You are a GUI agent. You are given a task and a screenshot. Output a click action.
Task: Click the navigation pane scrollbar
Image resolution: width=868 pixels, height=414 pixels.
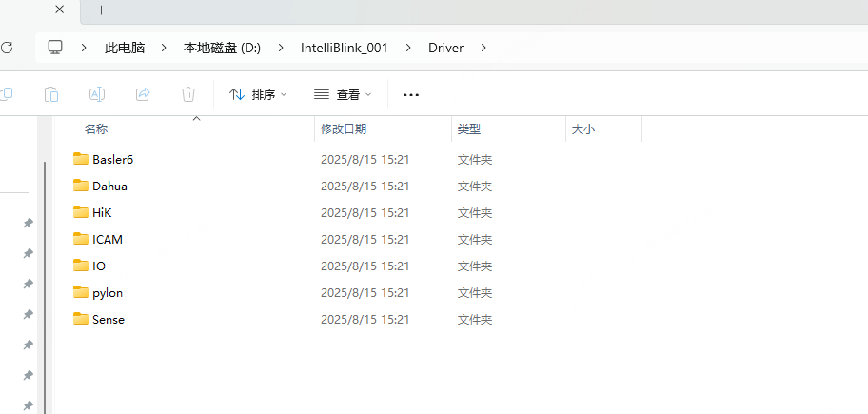point(45,286)
